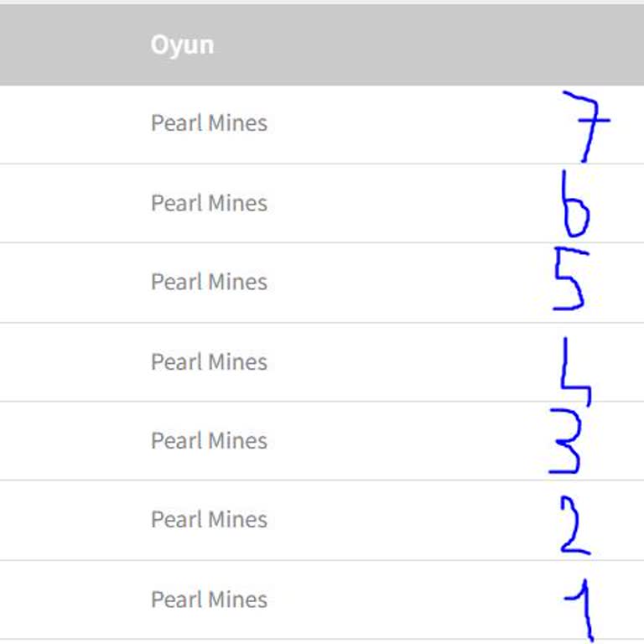Click the Oyun column header
Image resolution: width=644 pixels, height=644 pixels.
click(182, 44)
